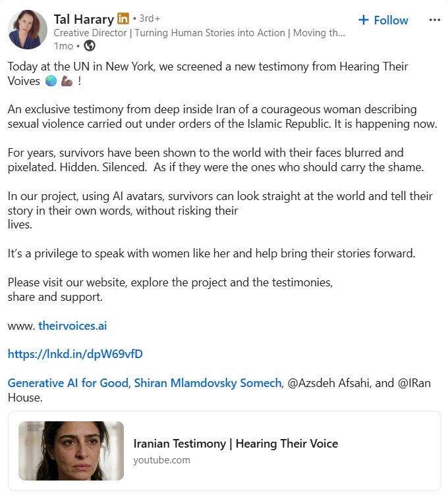
Task: Click the LinkedIn premium badge icon
Action: coord(123,19)
